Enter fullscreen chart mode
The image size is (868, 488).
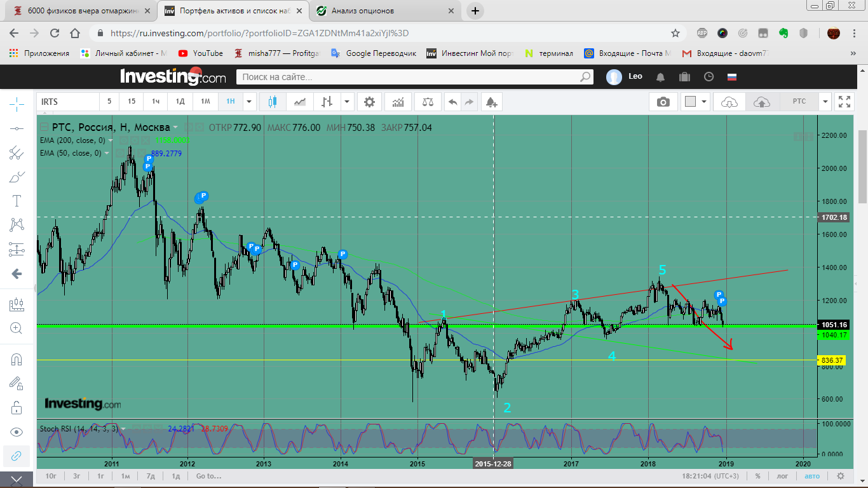coord(844,102)
